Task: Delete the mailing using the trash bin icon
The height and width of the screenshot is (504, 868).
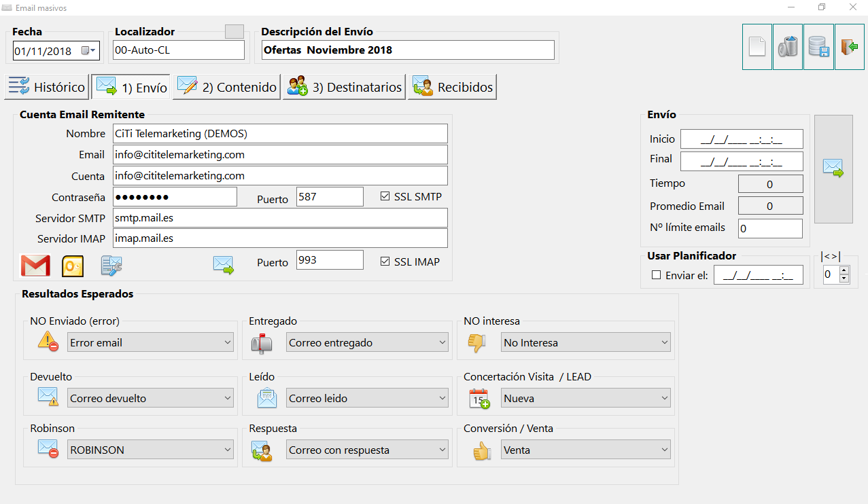Action: 788,47
